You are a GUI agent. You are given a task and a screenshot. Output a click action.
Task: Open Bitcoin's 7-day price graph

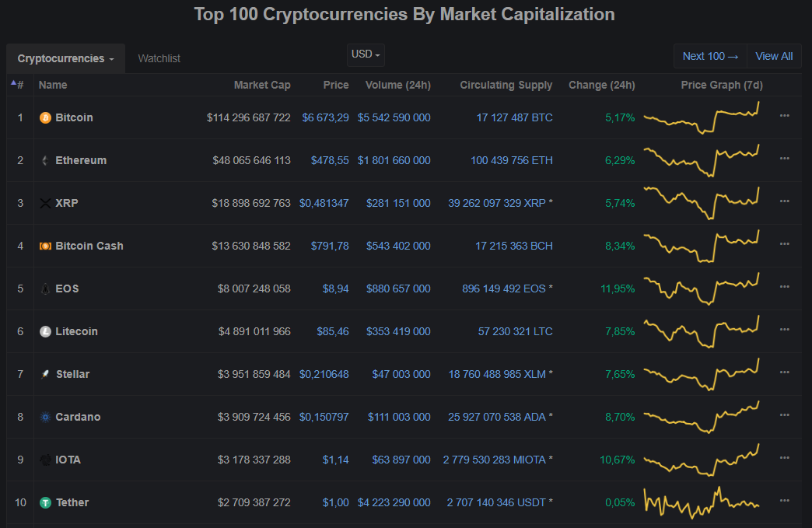pos(702,117)
